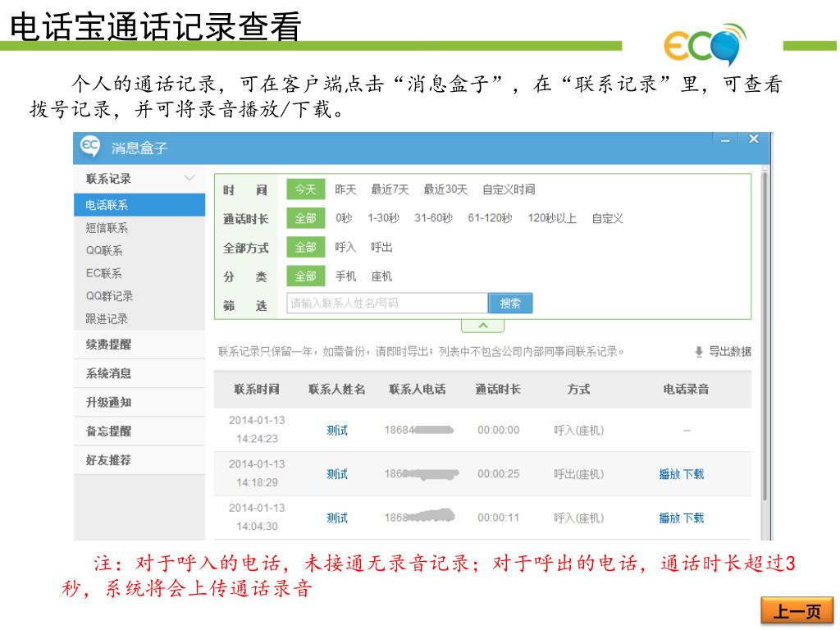The height and width of the screenshot is (630, 840).
Task: Click the contact name/number search field
Action: coord(387,304)
